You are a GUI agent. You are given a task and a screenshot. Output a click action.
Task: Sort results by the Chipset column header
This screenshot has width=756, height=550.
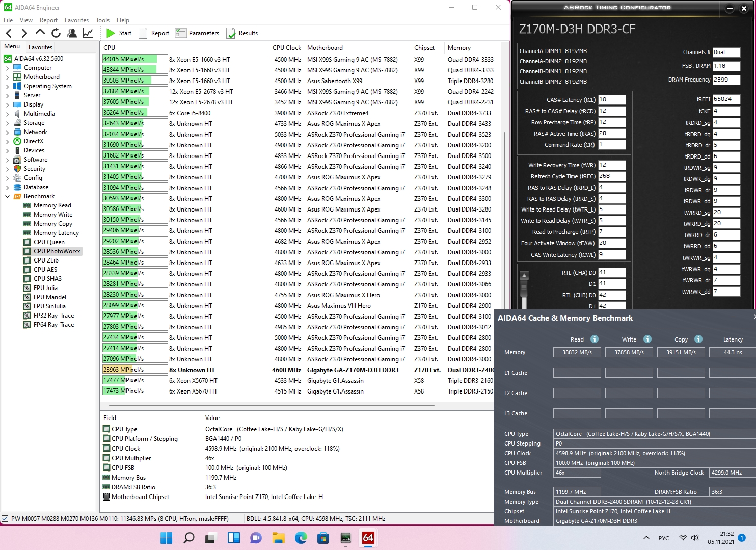(x=427, y=48)
